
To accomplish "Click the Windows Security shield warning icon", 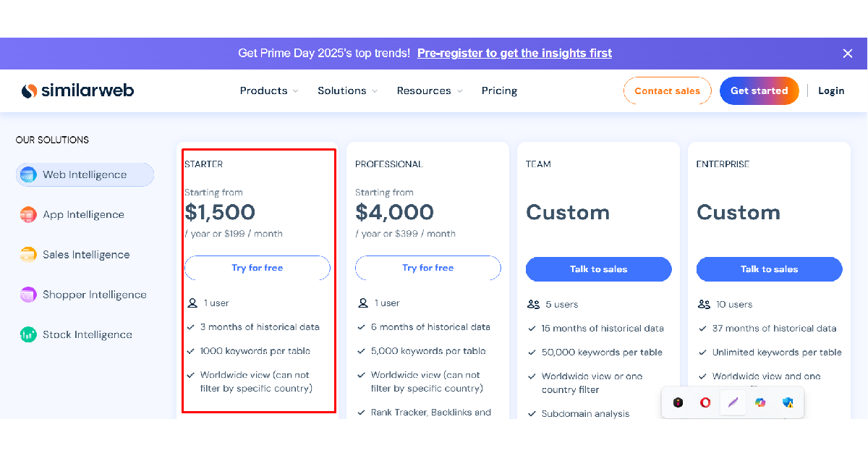I will coord(788,402).
